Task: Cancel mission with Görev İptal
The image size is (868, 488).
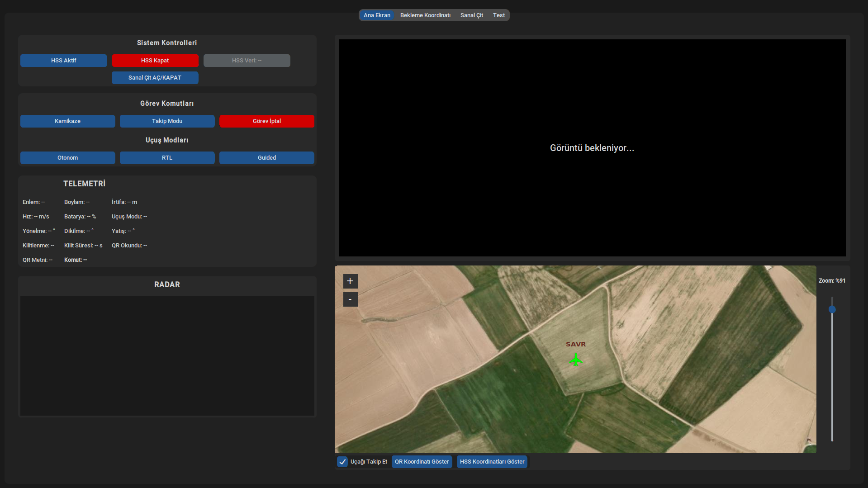Action: point(266,121)
